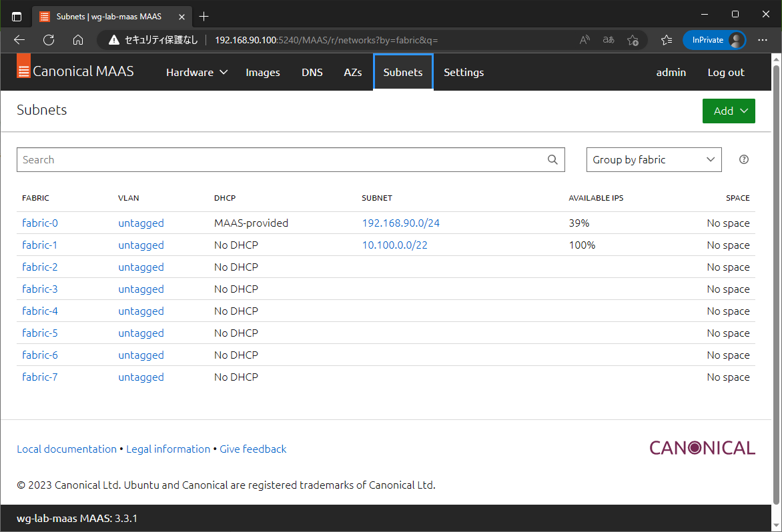Click the Canonical logo in the footer

702,447
